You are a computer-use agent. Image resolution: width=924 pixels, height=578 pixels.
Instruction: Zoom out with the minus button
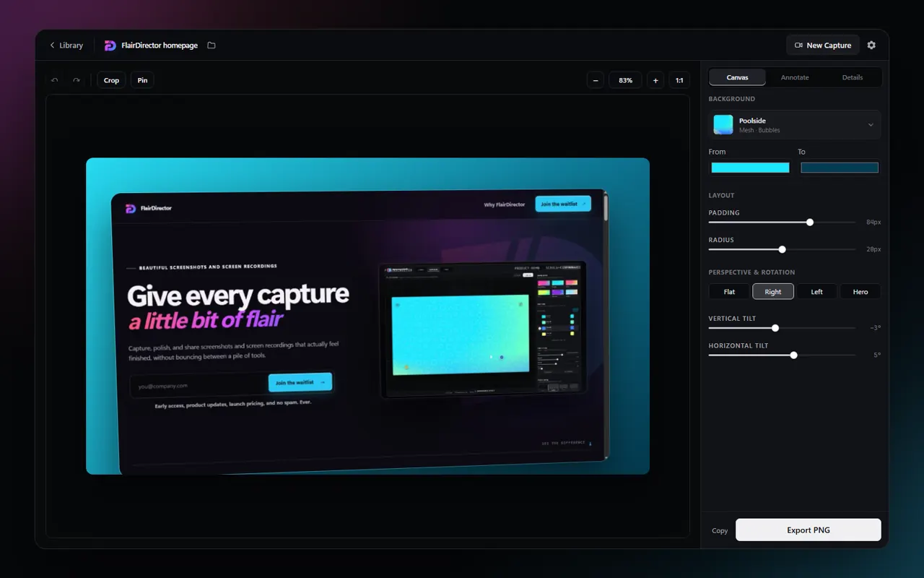click(596, 80)
